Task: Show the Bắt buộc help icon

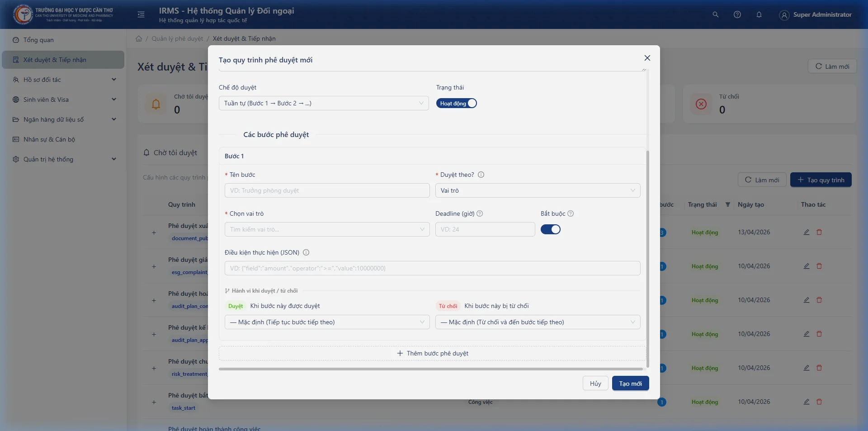Action: (571, 213)
